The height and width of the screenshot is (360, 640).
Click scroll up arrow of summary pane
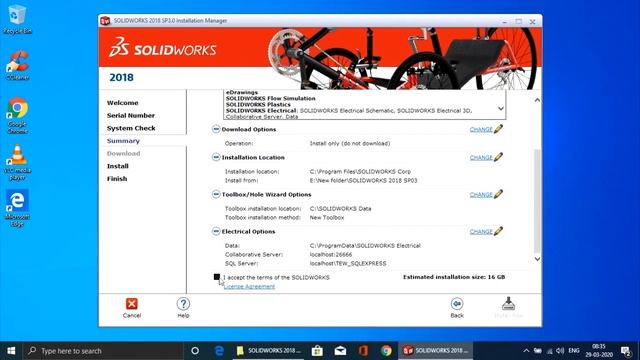coord(537,100)
